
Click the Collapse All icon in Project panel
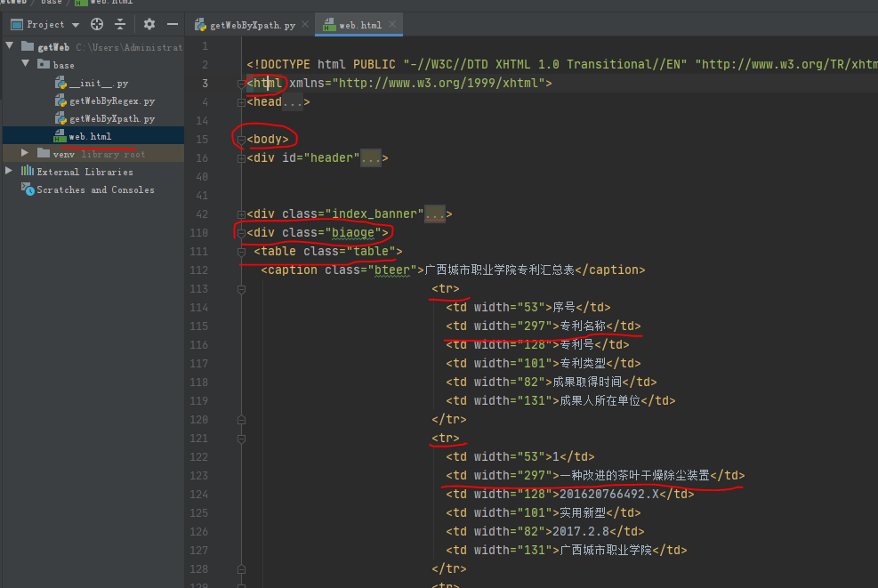(x=120, y=24)
